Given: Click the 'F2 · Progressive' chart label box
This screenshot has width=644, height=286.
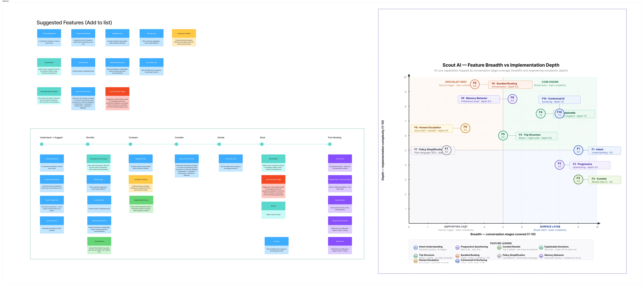Looking at the screenshot, I should 590,165.
